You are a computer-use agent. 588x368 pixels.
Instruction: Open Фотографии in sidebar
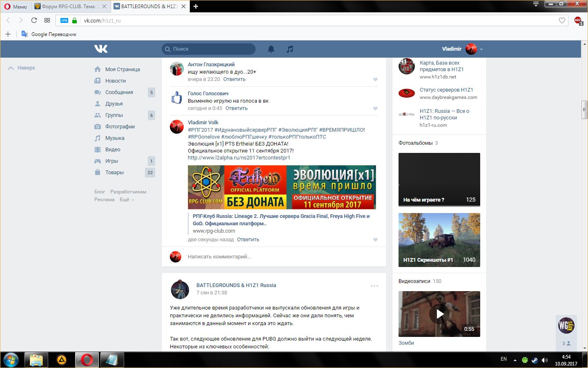coord(120,127)
